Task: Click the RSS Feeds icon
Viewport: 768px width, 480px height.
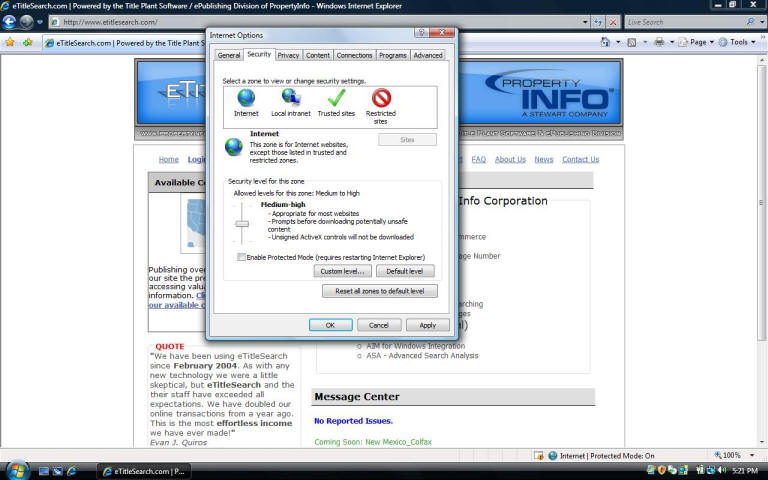Action: [x=632, y=43]
